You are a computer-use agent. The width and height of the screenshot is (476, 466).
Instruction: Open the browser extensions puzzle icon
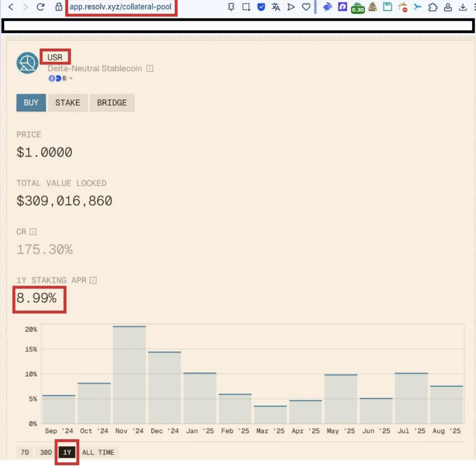(433, 7)
